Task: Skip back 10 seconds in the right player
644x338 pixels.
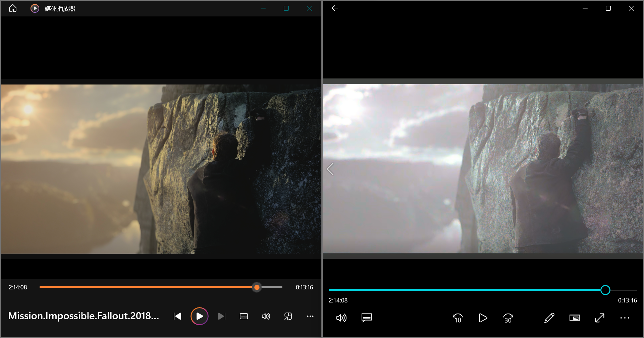Action: point(458,318)
